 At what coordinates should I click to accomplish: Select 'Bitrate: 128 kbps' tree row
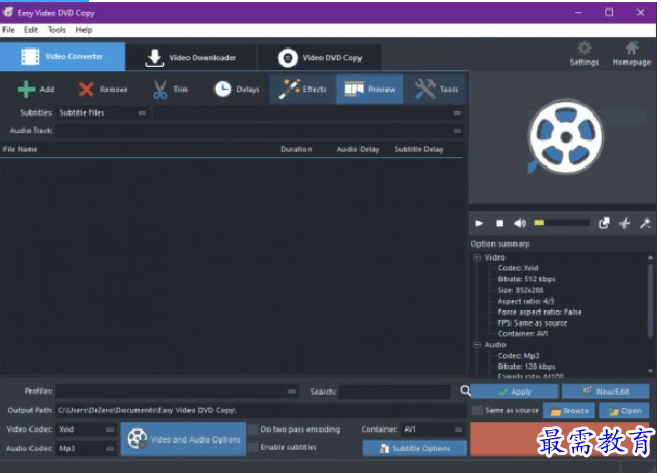[526, 367]
